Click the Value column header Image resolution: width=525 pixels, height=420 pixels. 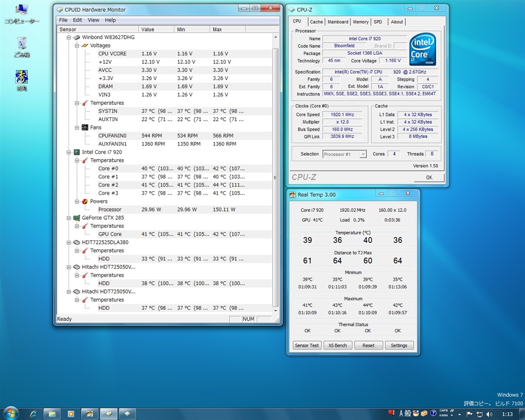click(156, 29)
